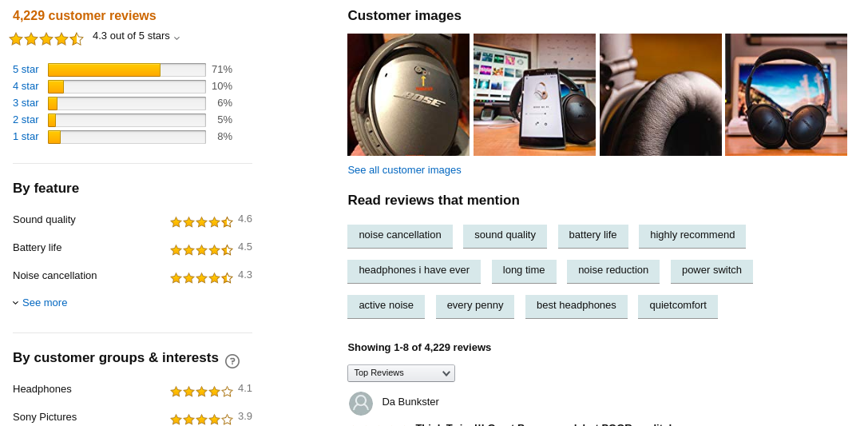The width and height of the screenshot is (868, 426).
Task: Select the every penny review tag
Action: [x=475, y=306]
